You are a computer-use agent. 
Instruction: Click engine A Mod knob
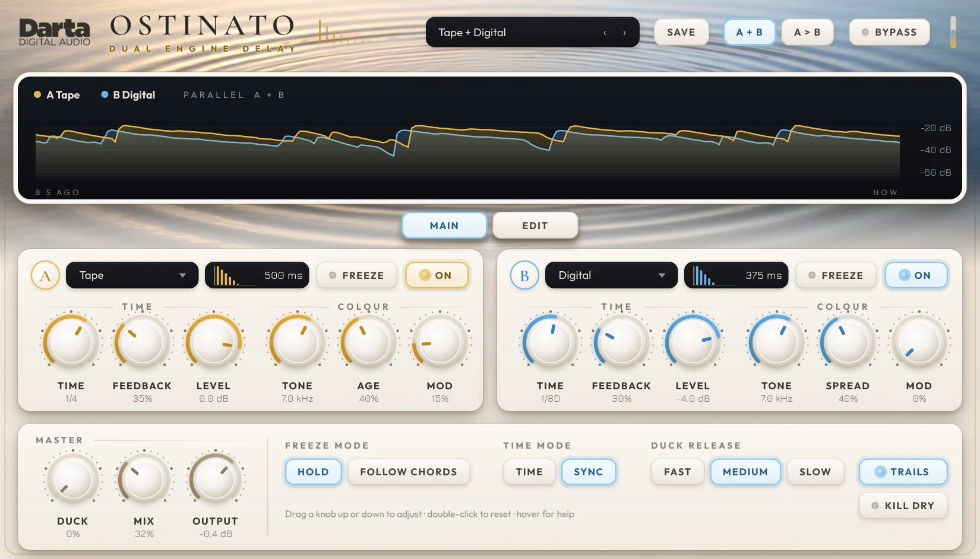click(x=440, y=342)
